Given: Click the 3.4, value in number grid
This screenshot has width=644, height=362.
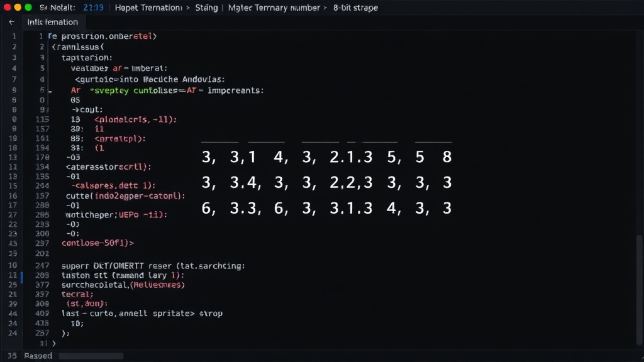Looking at the screenshot, I should pyautogui.click(x=245, y=183).
